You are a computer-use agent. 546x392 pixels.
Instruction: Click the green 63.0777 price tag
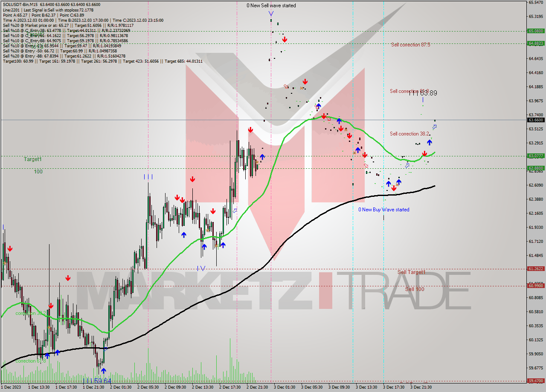point(535,156)
